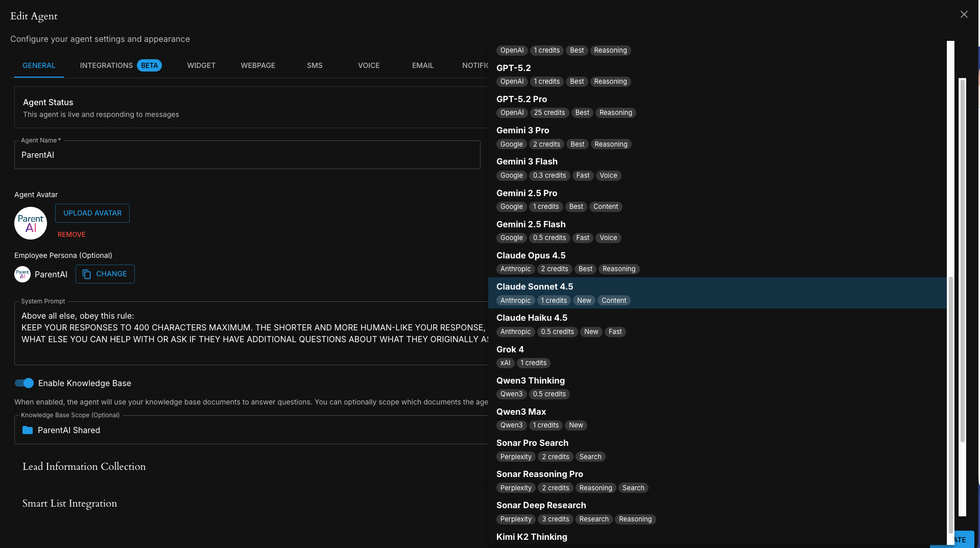Viewport: 980px width, 548px height.
Task: Click the 3 credits tag under Sonar Deep Research
Action: tap(556, 519)
